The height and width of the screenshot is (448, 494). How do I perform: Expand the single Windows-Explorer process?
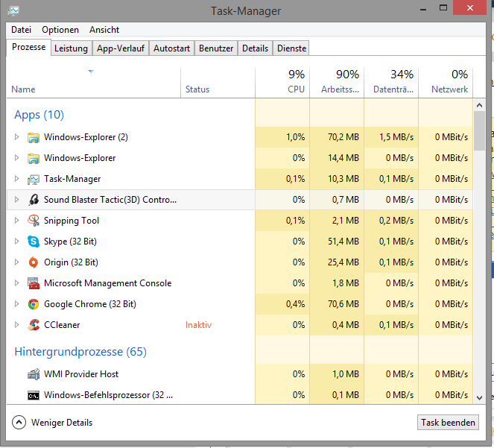16,157
